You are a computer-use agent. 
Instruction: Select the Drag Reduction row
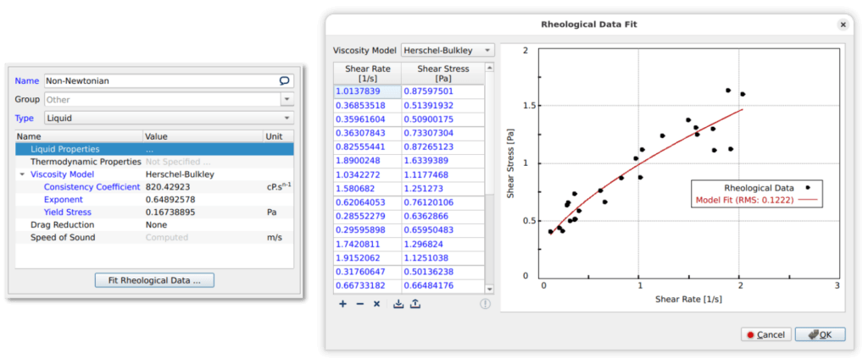(x=154, y=224)
